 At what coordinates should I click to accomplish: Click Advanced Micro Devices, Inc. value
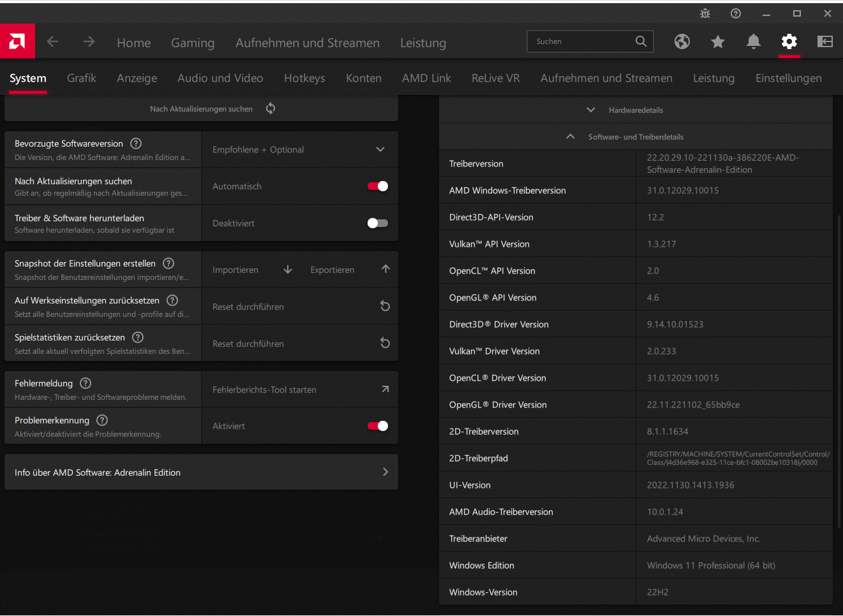(x=703, y=539)
